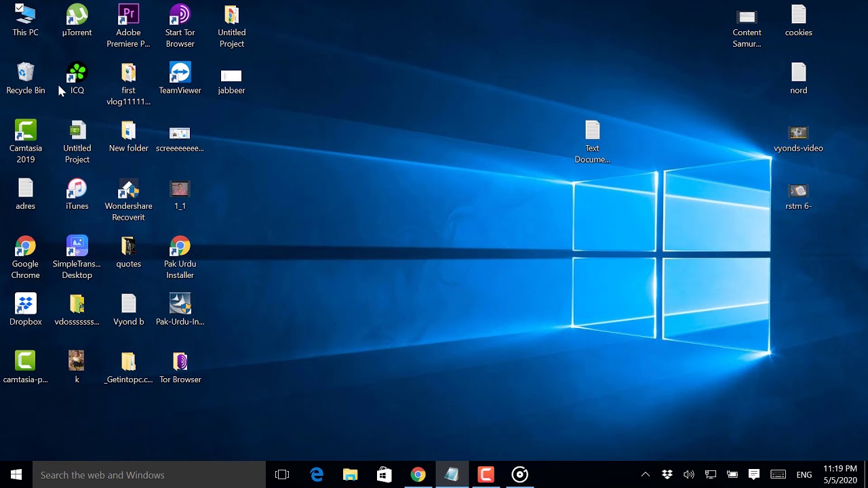Select the _Getintopc.c... folder

tap(128, 368)
